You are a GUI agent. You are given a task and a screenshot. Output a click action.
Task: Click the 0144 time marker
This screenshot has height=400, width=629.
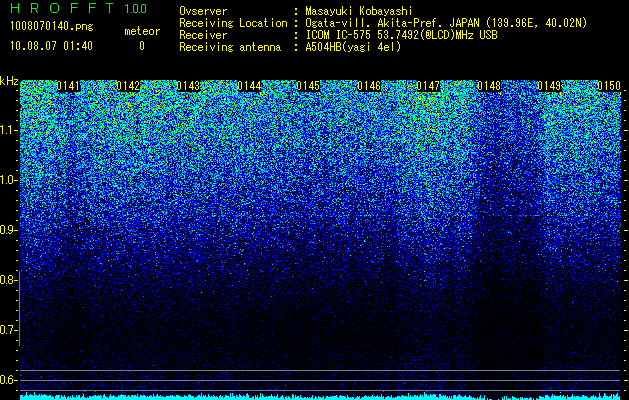point(249,86)
